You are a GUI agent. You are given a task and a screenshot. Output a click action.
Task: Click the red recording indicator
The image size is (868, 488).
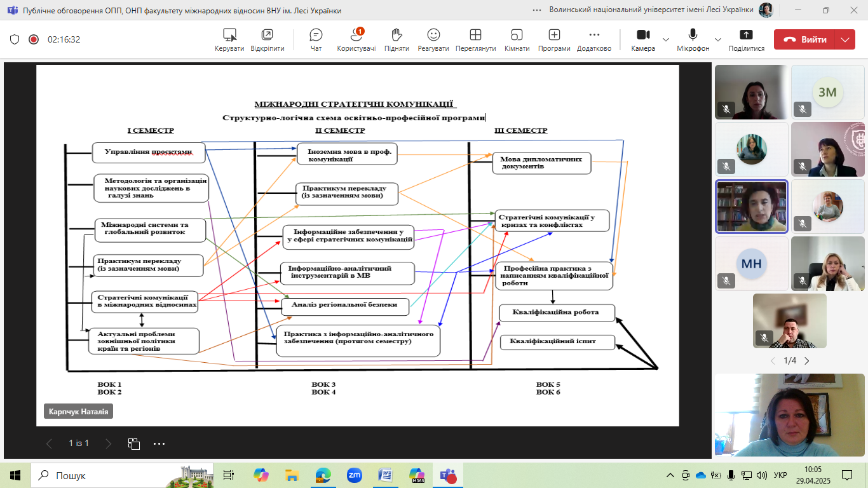(34, 39)
